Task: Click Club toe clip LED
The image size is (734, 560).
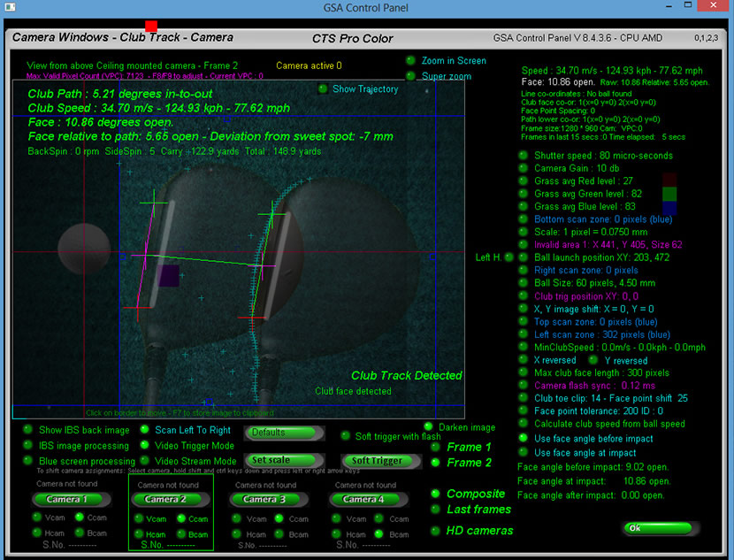Action: 524,397
